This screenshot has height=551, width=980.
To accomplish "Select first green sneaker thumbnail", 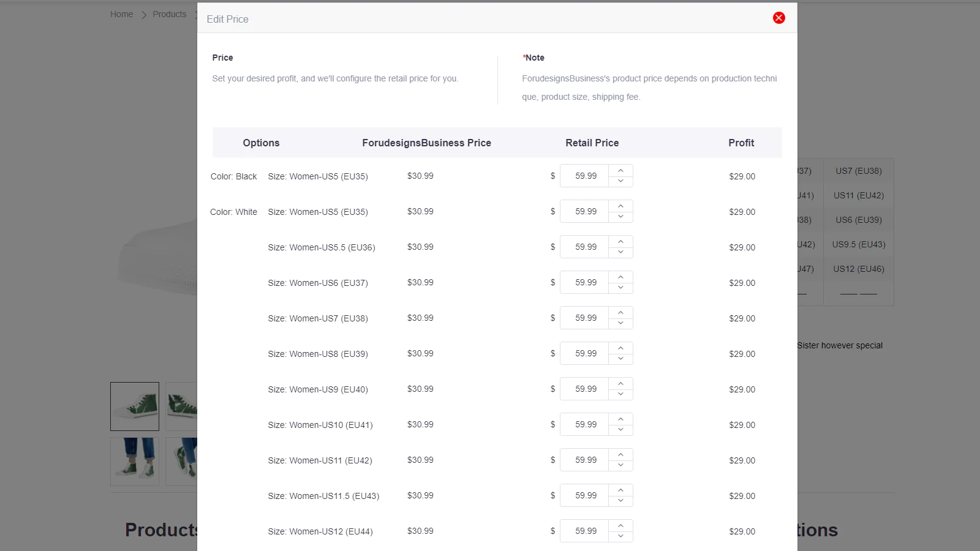I will pyautogui.click(x=135, y=407).
